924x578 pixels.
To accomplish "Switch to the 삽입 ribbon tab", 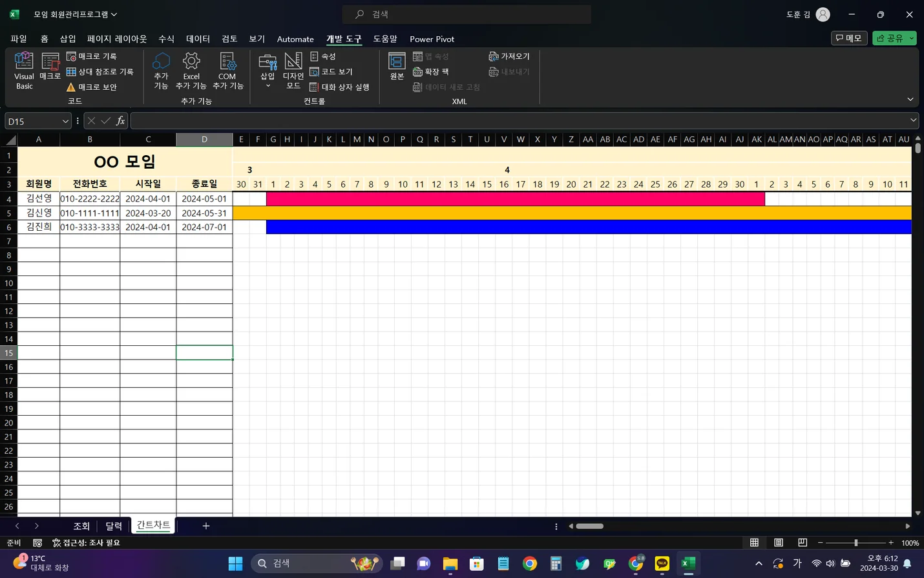I will click(x=68, y=39).
